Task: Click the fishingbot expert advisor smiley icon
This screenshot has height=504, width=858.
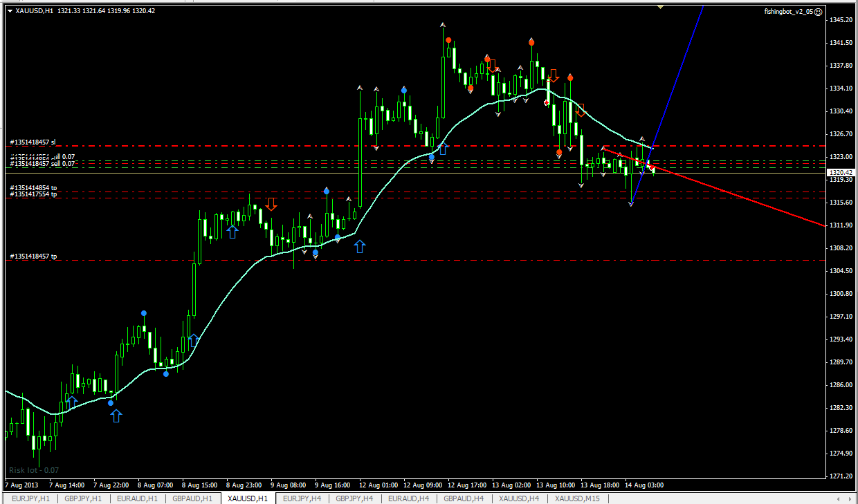Action: (819, 12)
